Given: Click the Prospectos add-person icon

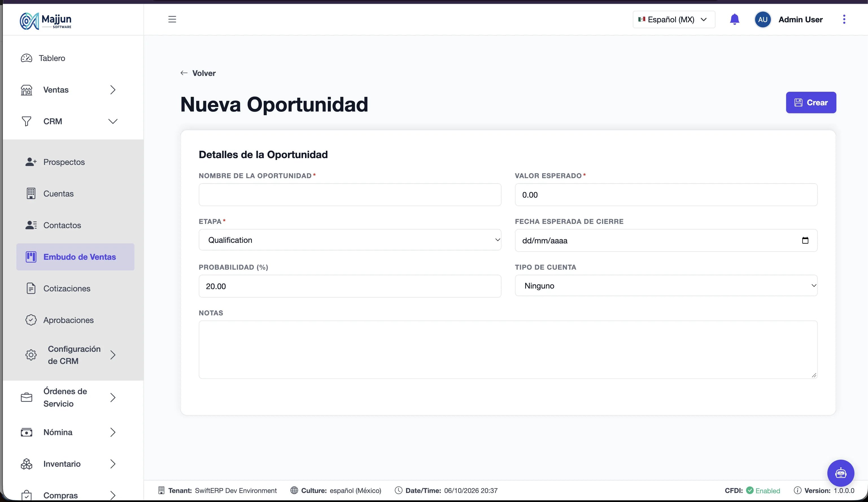Looking at the screenshot, I should [x=31, y=162].
